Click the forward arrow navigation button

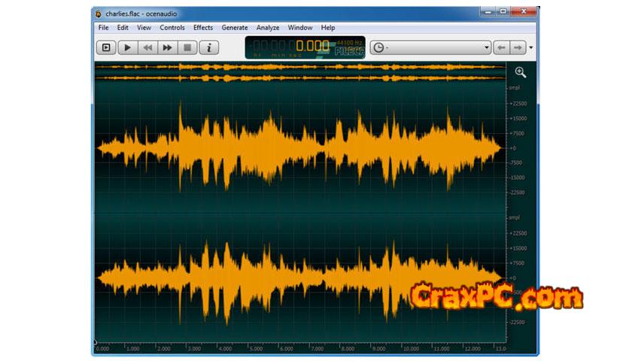[518, 47]
